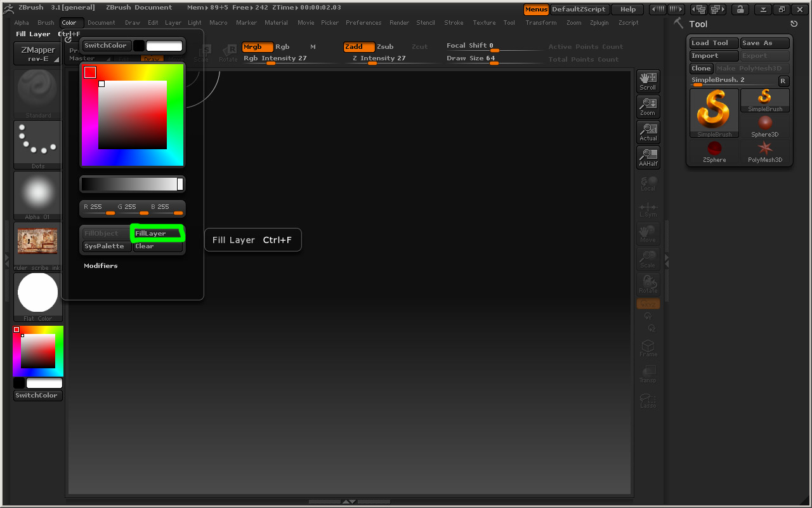Click the Scale icon on right shelf

[x=648, y=259]
